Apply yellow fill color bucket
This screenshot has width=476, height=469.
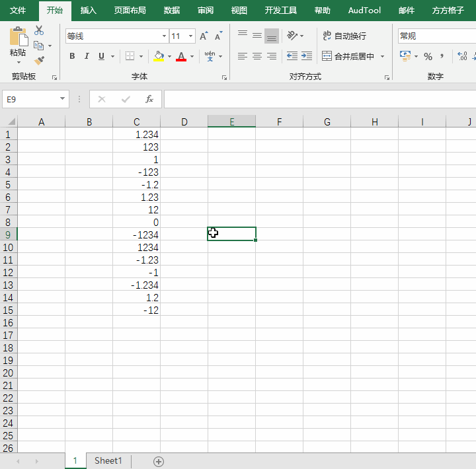159,56
